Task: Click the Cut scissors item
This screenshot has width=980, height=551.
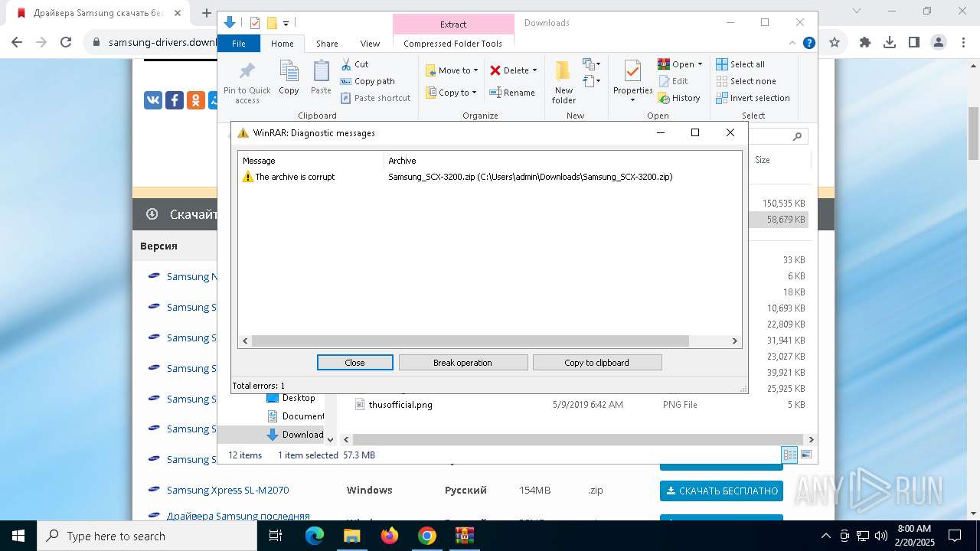Action: [x=354, y=64]
